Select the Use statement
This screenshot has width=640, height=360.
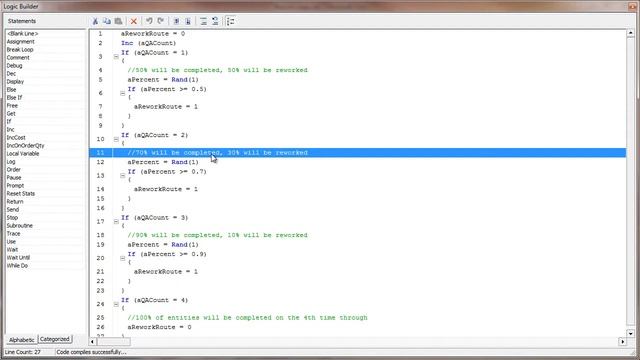click(11, 242)
